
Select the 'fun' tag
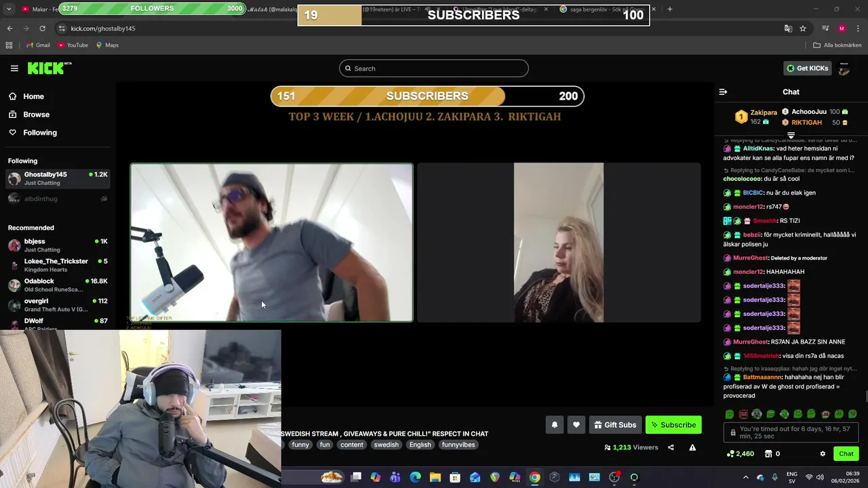pos(325,445)
